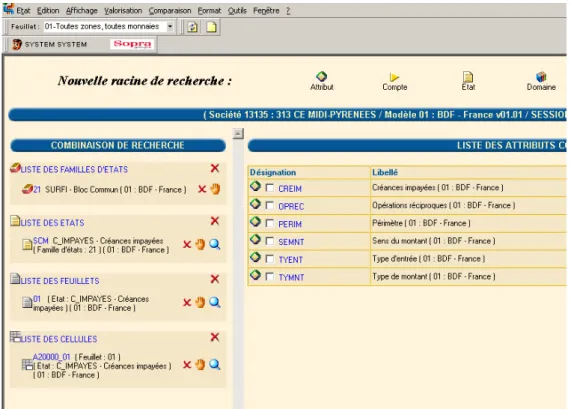The image size is (571, 409).
Task: Check the CREIM attribute checkbox
Action: tap(270, 188)
